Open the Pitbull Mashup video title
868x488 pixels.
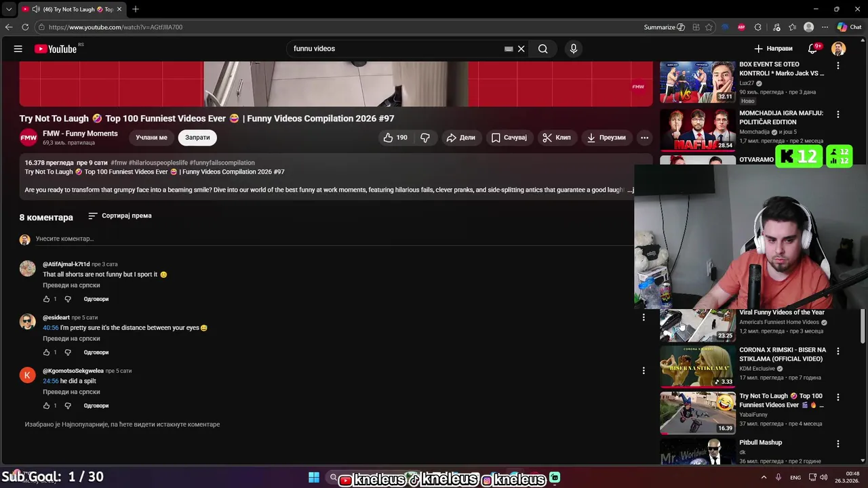pos(760,443)
